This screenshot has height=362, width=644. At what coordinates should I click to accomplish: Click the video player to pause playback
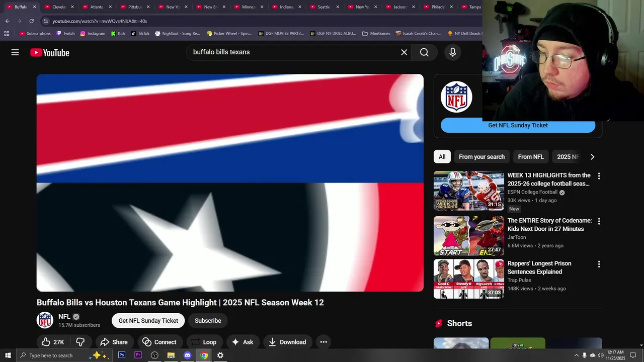pos(230,183)
